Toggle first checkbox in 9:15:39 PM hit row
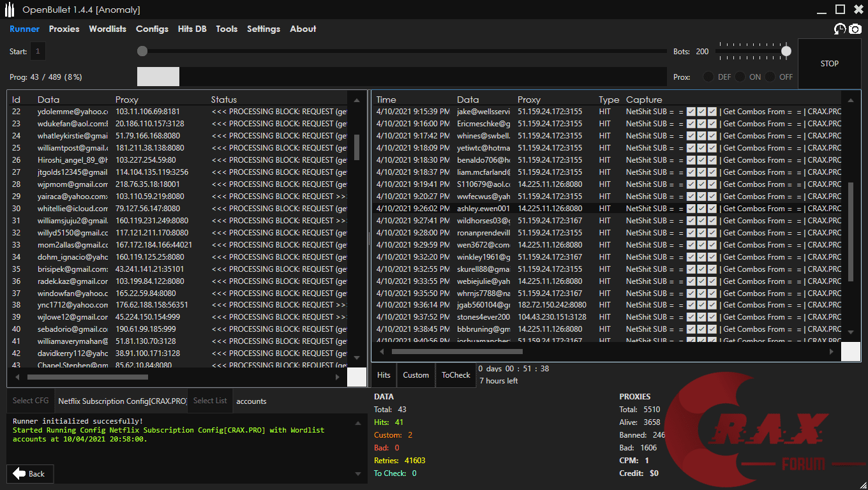The height and width of the screenshot is (490, 868). point(691,112)
